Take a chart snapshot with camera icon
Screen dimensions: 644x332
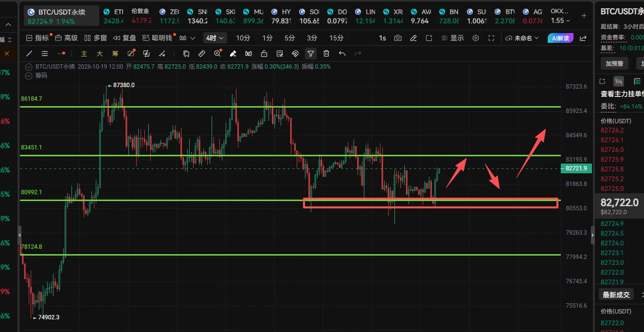(x=398, y=38)
